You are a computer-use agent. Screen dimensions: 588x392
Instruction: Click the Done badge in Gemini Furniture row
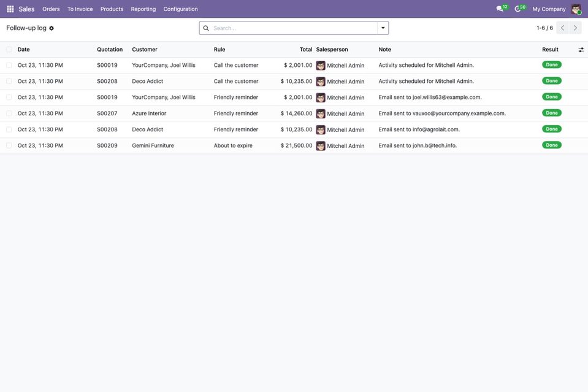click(552, 145)
